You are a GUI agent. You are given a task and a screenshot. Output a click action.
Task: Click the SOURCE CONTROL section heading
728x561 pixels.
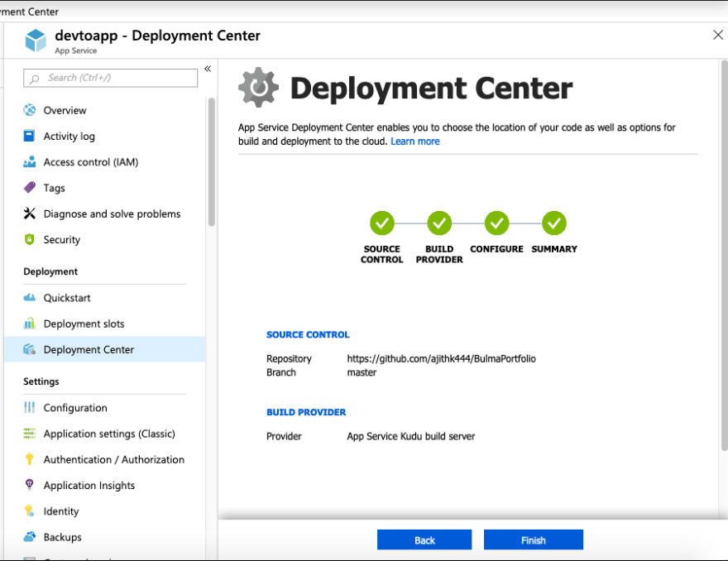click(x=308, y=335)
